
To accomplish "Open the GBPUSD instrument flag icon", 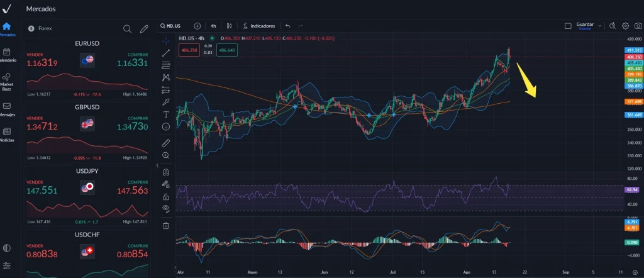I will 87,124.
